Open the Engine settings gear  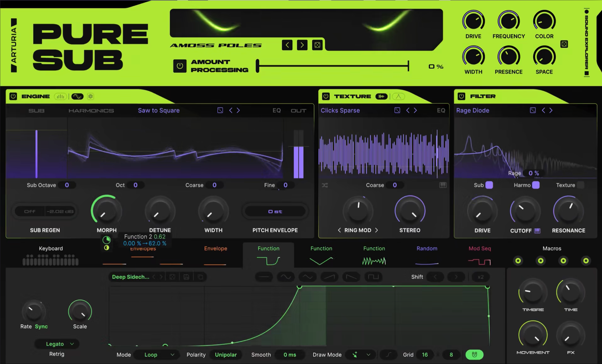pos(90,96)
